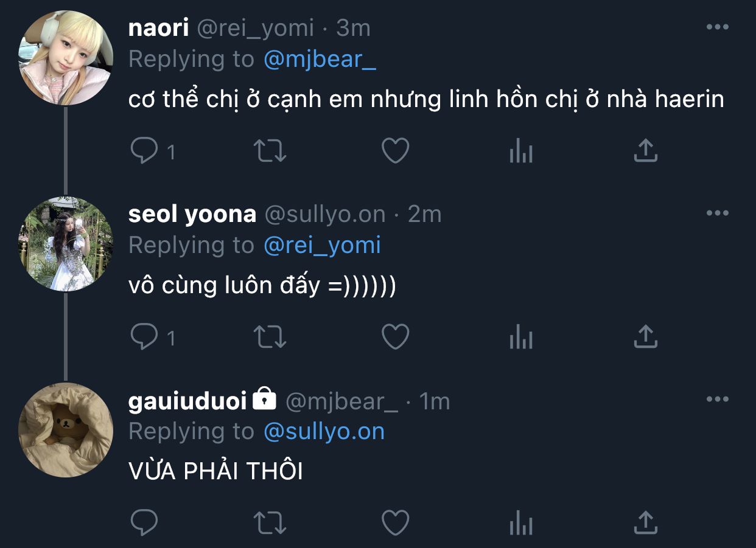Share seol yoona's tweet
Screen dimensions: 756x548
[646, 336]
